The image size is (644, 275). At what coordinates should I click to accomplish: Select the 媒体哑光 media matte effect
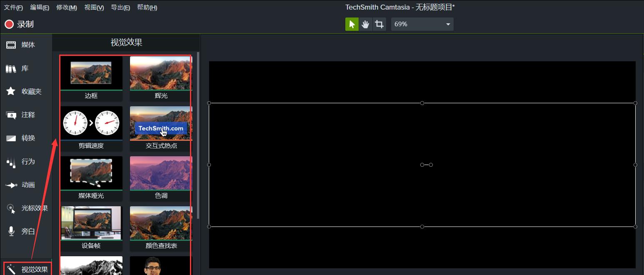click(x=91, y=179)
